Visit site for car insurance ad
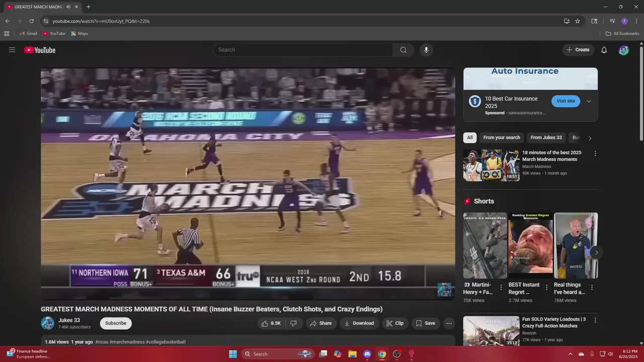Screen dimensions: 644x362 pyautogui.click(x=566, y=101)
